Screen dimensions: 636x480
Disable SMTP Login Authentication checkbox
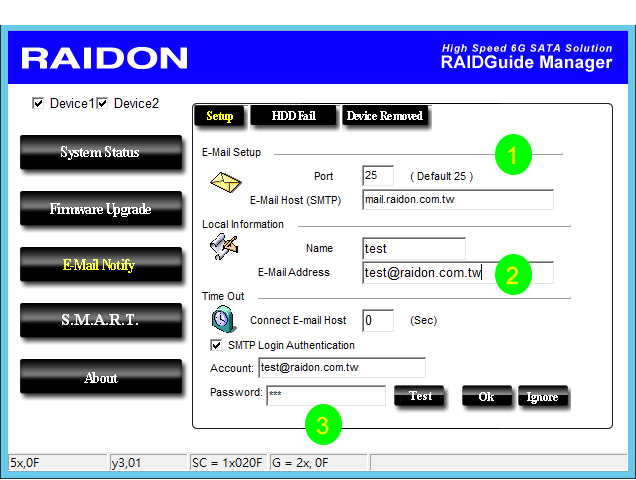[x=217, y=345]
